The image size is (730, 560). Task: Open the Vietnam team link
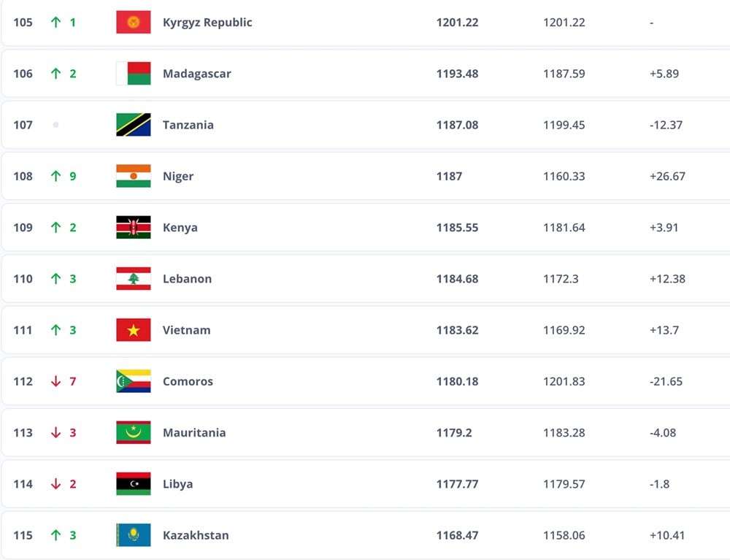click(186, 330)
